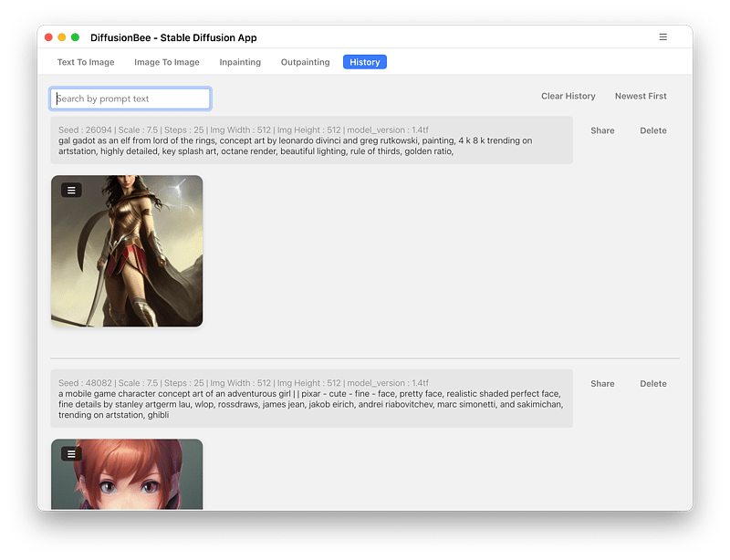Viewport: 730px width, 560px height.
Task: Switch to the Image To Image tab
Action: [x=167, y=62]
